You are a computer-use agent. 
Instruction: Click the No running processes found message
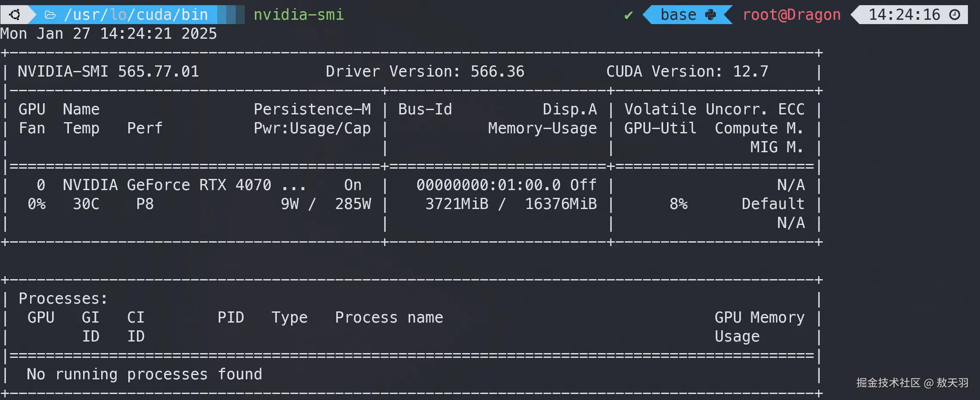pyautogui.click(x=144, y=374)
